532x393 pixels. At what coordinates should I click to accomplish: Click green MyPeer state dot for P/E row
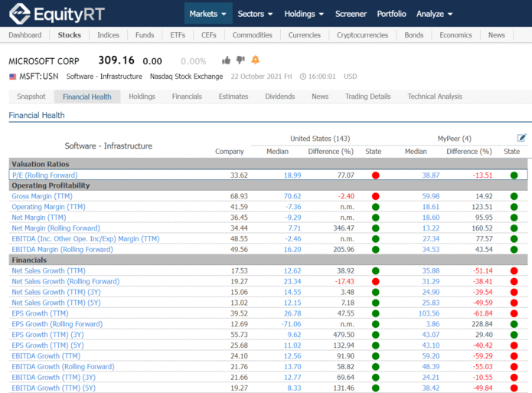coord(514,175)
